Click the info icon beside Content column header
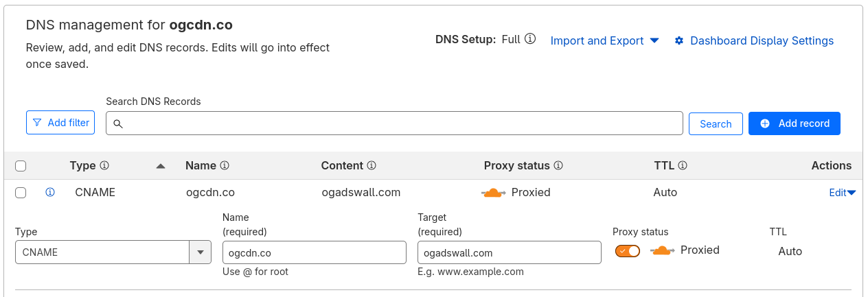The image size is (868, 297). [x=372, y=165]
